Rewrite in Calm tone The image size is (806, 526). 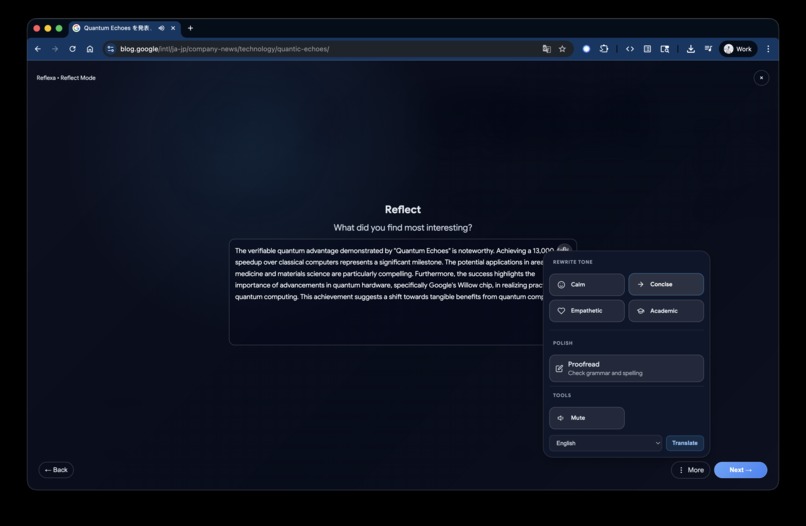pyautogui.click(x=587, y=284)
